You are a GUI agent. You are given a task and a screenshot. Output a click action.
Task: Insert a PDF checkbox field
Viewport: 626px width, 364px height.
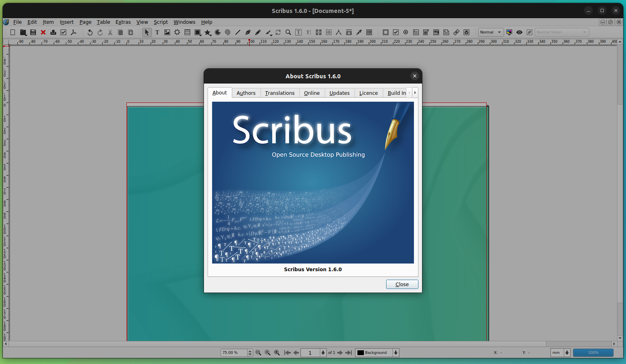[395, 32]
